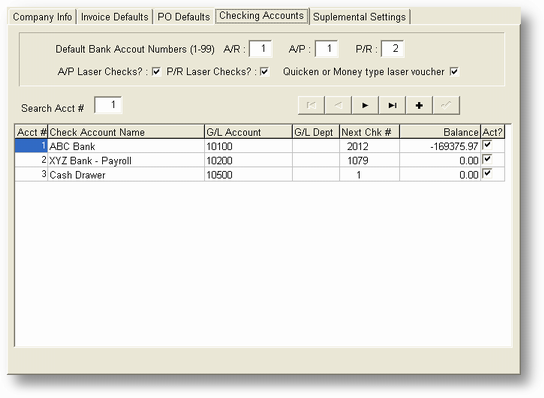Go to first record navigator button
Screen dimensions: 544x398
311,105
